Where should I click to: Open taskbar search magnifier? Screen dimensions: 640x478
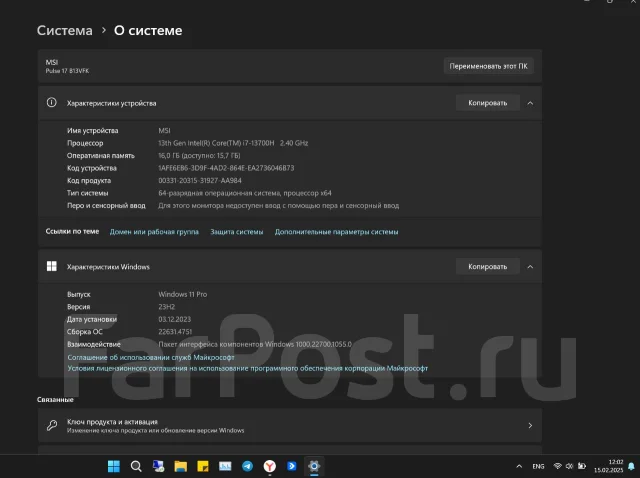(136, 466)
